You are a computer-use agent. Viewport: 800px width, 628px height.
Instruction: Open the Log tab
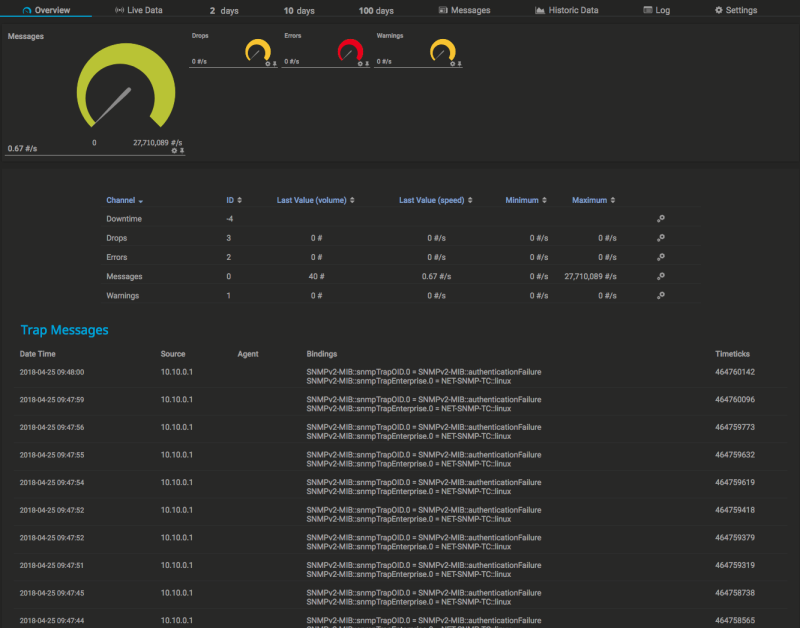click(x=656, y=10)
